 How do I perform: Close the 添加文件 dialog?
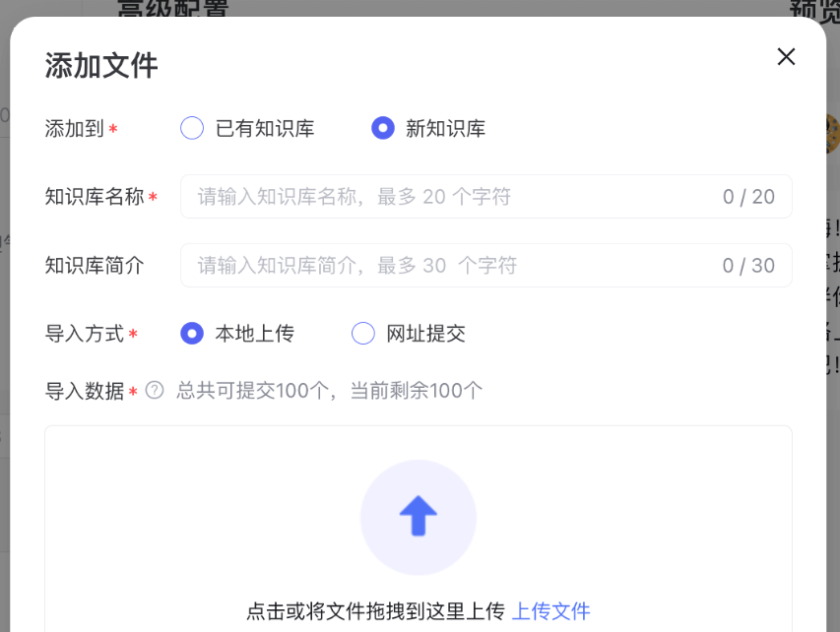click(786, 56)
